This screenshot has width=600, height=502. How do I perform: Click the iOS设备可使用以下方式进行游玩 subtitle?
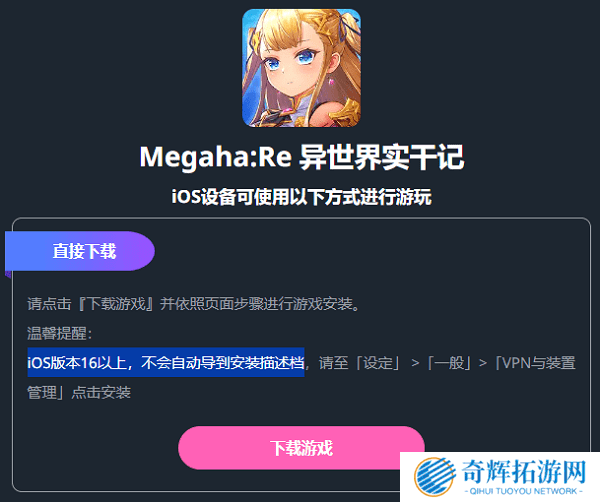coord(301,197)
